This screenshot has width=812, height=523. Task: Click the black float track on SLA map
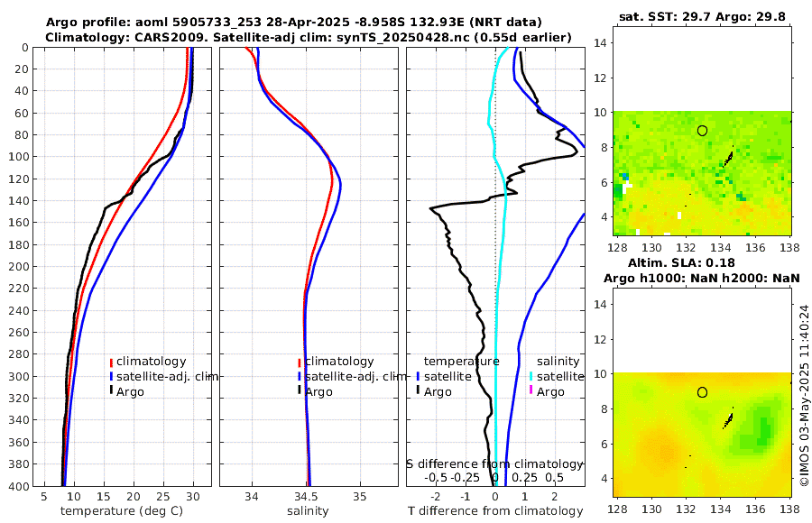[728, 420]
